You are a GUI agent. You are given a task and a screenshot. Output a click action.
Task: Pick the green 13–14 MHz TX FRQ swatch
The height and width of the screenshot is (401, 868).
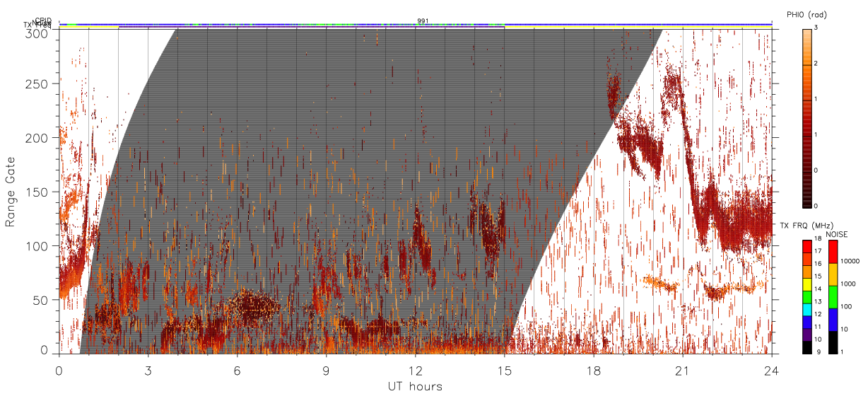click(807, 296)
